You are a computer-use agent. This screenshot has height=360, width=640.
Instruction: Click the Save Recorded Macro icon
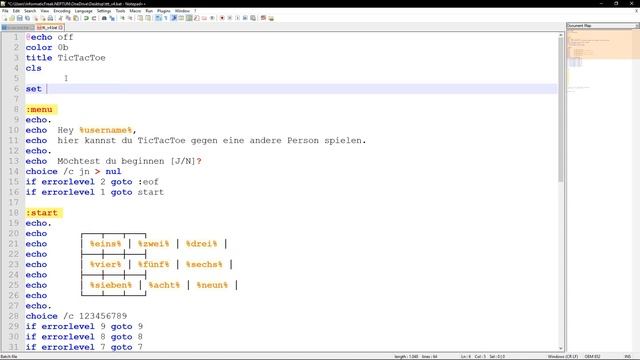(253, 18)
